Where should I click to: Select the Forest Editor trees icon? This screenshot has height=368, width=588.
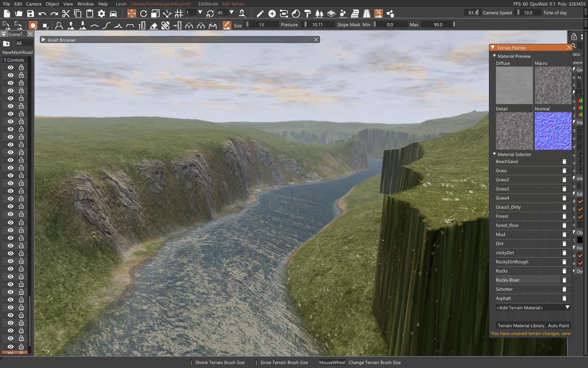(319, 14)
